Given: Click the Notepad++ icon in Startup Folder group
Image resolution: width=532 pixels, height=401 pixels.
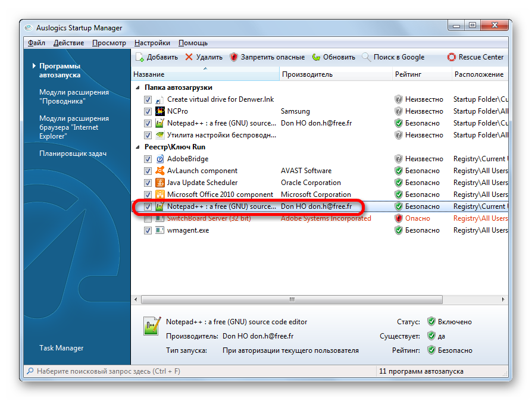Looking at the screenshot, I should pos(160,123).
